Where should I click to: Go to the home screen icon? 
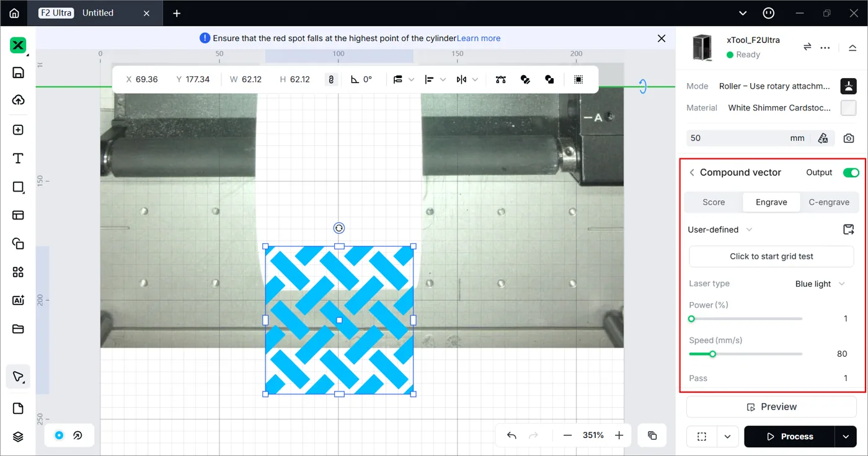coord(14,13)
